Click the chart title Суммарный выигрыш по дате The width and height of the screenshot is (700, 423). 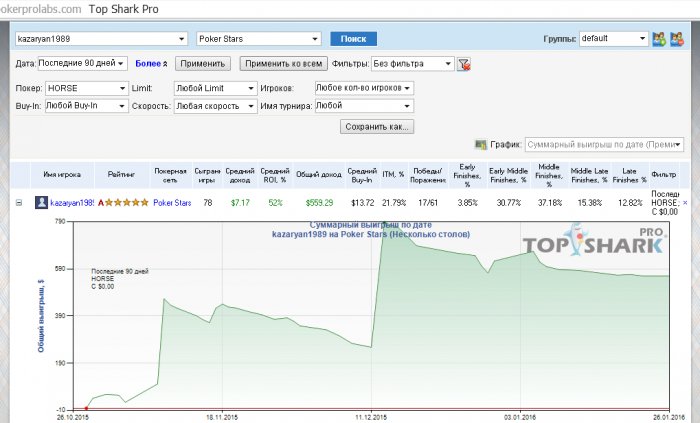(x=371, y=225)
